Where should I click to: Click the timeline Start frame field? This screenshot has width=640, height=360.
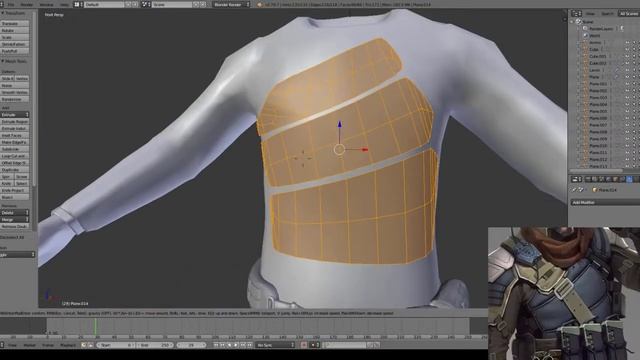click(x=116, y=345)
